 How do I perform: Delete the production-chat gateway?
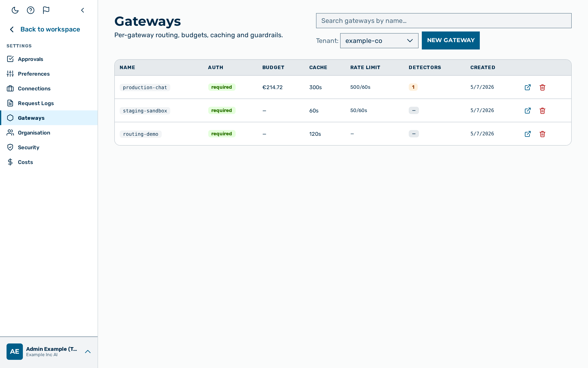click(542, 87)
